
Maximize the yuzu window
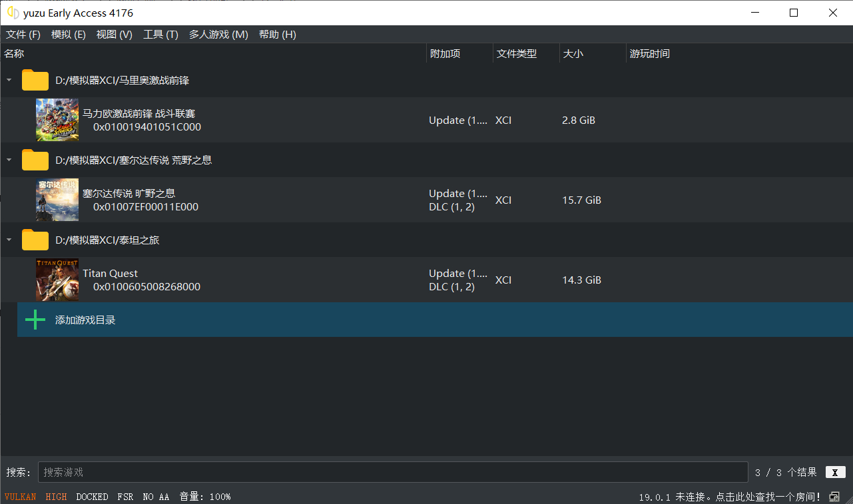(x=794, y=13)
